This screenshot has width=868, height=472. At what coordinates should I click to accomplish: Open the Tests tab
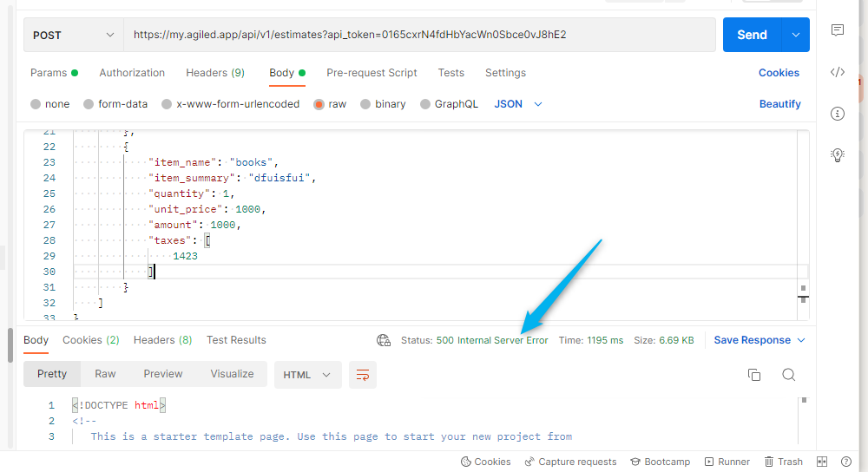point(451,73)
